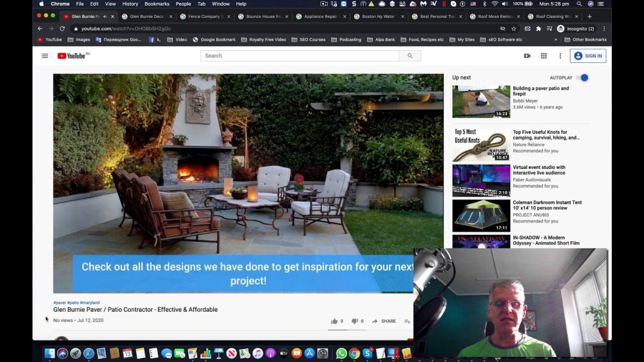Screen dimensions: 644x362
Task: Close the Roof Cleaning tab
Action: tap(577, 16)
